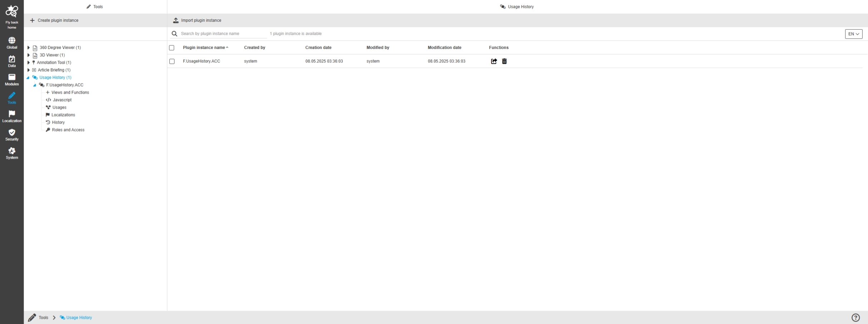Screen dimensions: 868x324
Task: Select the Usage History (1) tree label
Action: click(55, 78)
